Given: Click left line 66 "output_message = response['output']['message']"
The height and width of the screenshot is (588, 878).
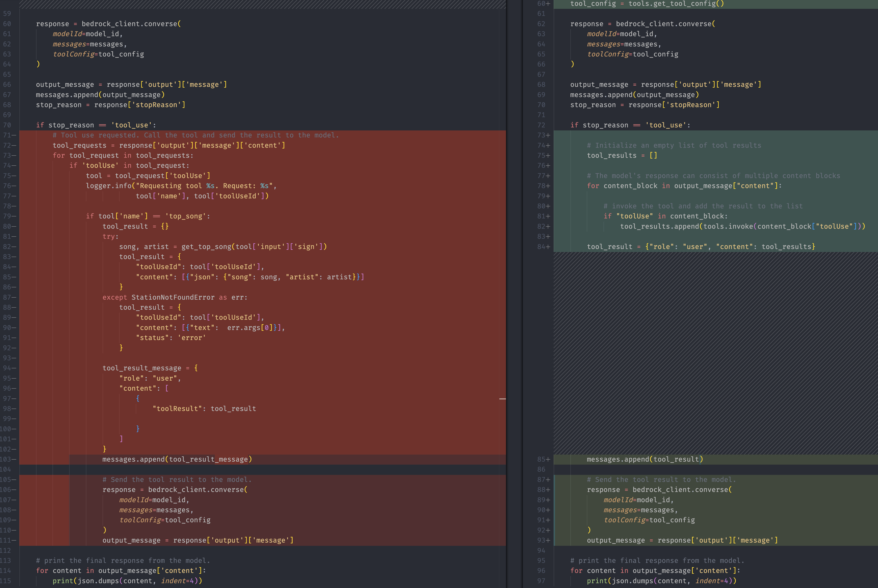Looking at the screenshot, I should (131, 85).
